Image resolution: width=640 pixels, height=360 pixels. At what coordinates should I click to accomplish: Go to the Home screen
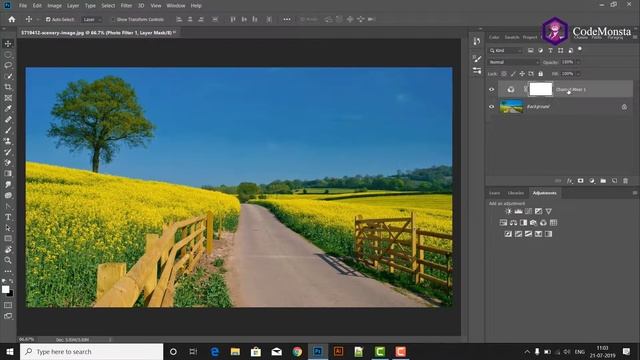12,19
